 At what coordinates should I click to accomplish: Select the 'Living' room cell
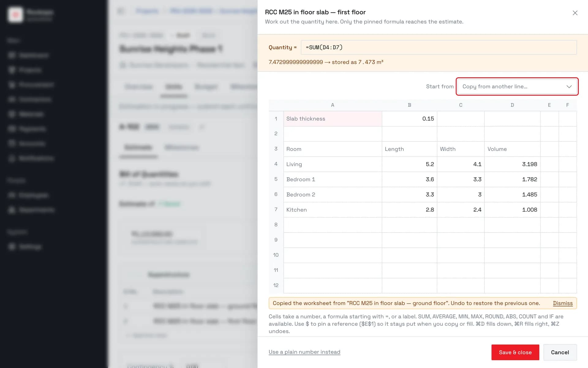pyautogui.click(x=333, y=164)
